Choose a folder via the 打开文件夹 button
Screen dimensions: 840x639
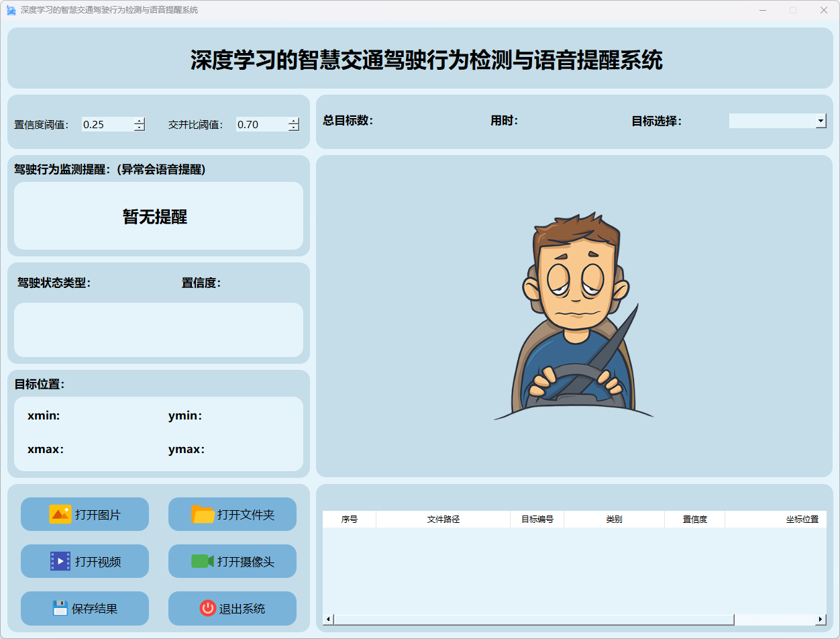(232, 514)
